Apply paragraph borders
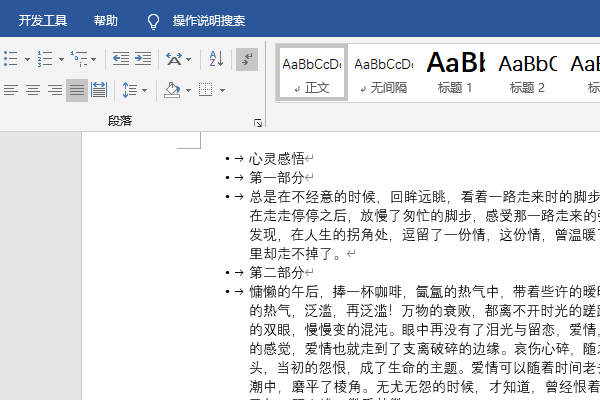This screenshot has height=400, width=600. 206,90
